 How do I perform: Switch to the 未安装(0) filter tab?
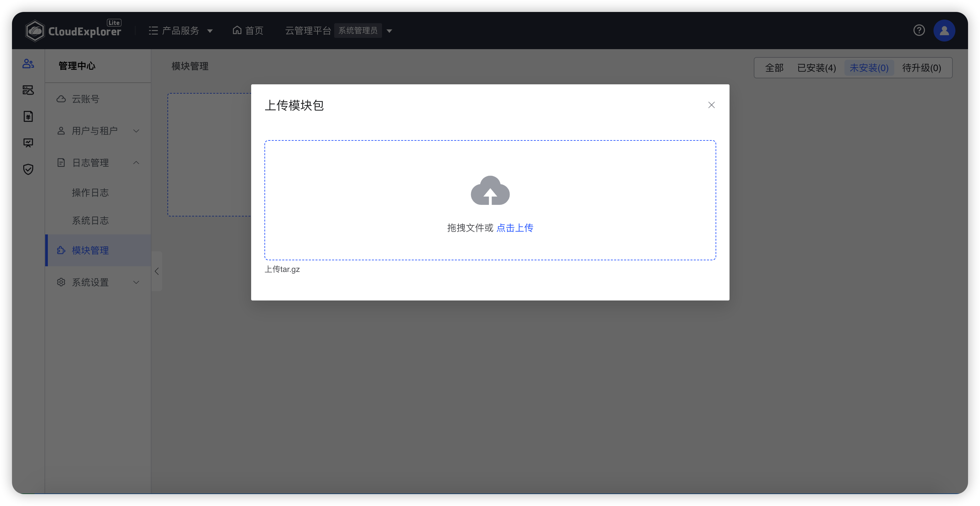(x=869, y=68)
